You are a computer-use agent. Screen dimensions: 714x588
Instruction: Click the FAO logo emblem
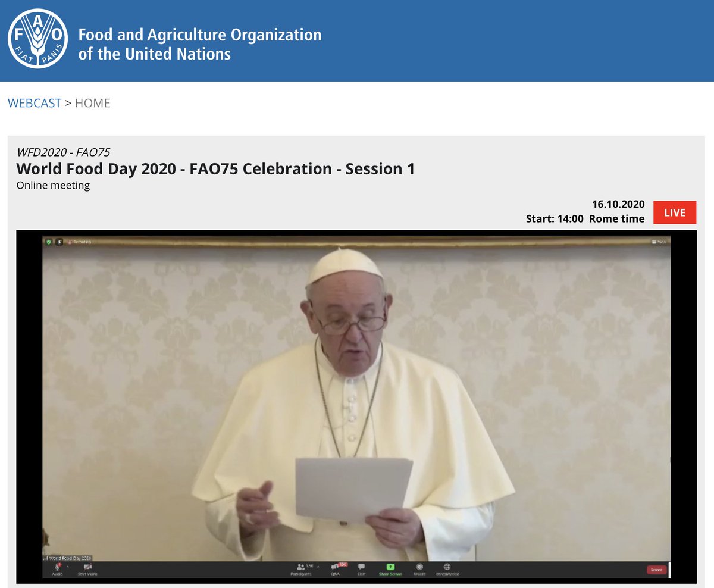[38, 40]
